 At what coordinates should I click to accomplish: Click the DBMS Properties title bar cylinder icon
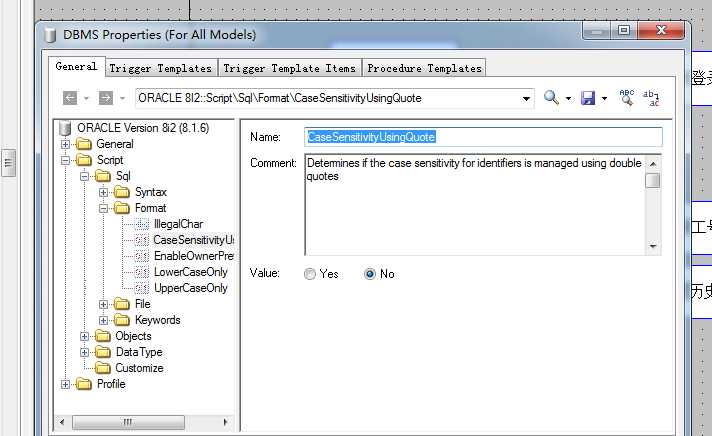[x=50, y=35]
